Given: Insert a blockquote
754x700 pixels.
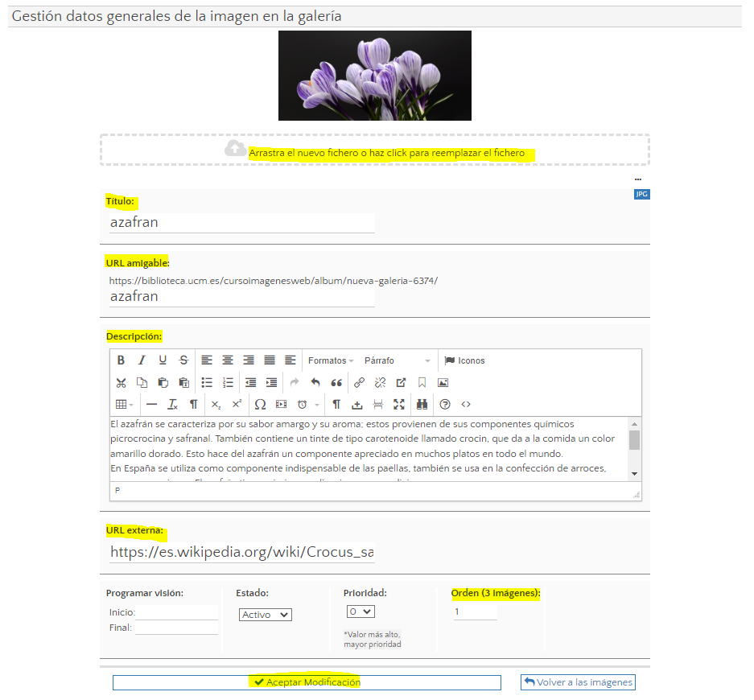Looking at the screenshot, I should click(x=336, y=383).
